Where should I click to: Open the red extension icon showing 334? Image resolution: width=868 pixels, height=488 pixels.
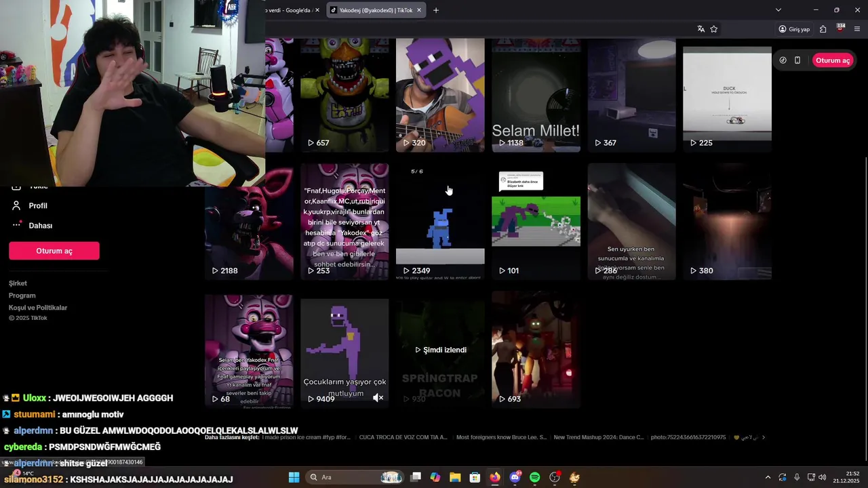[x=840, y=28]
